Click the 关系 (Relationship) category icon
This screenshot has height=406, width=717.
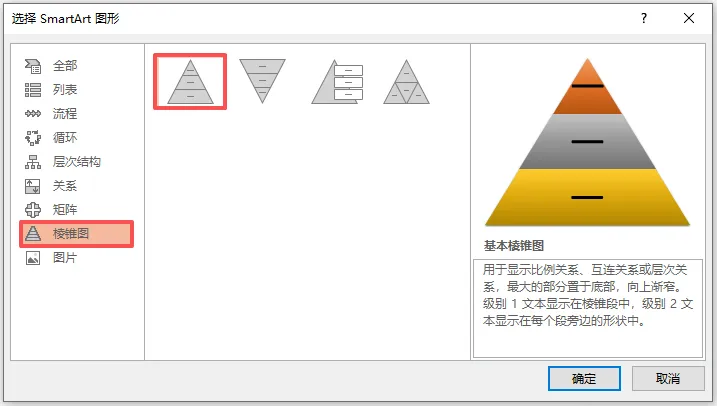[33, 186]
